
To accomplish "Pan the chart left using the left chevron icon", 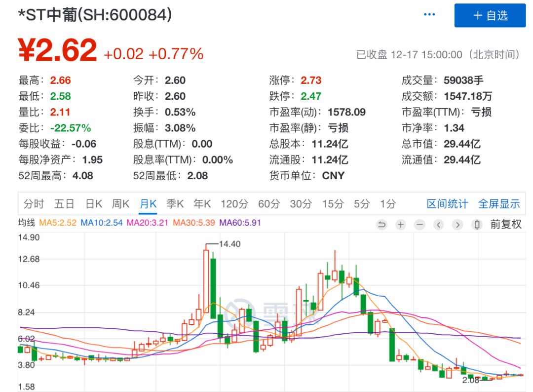I will click(438, 225).
